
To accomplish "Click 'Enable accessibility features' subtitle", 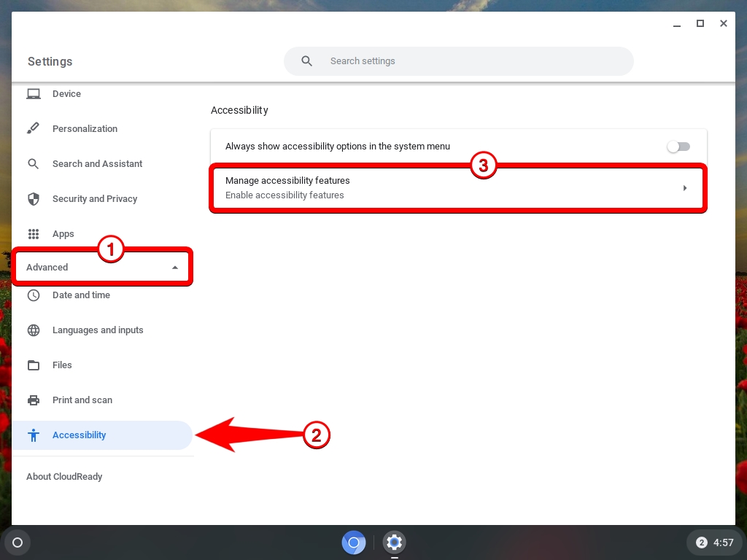I will (x=285, y=195).
